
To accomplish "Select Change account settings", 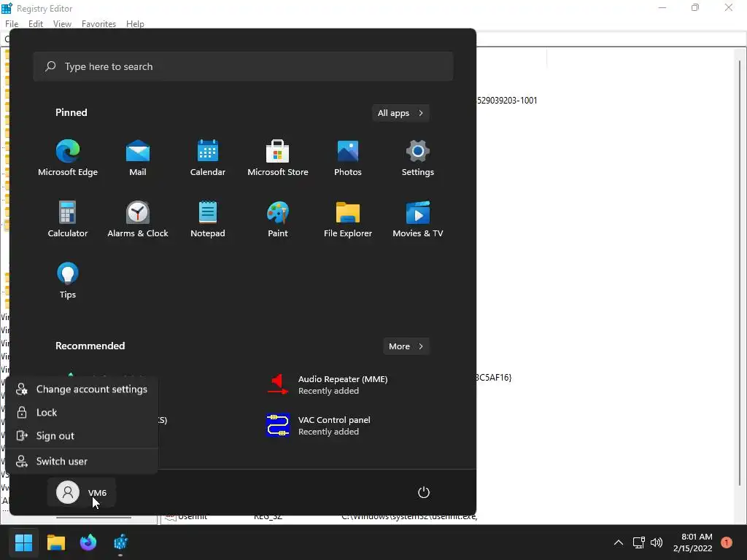I will (82, 389).
